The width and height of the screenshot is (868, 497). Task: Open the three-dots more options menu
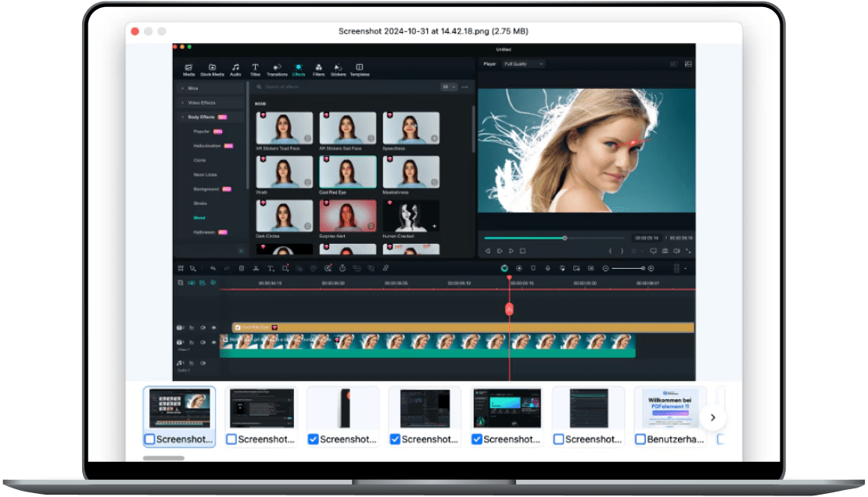465,87
